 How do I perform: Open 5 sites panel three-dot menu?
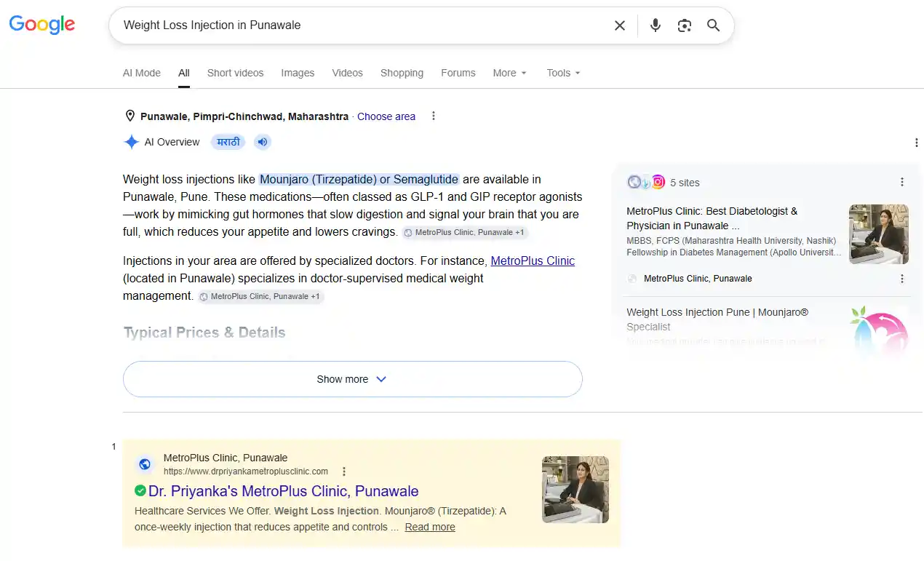click(902, 182)
